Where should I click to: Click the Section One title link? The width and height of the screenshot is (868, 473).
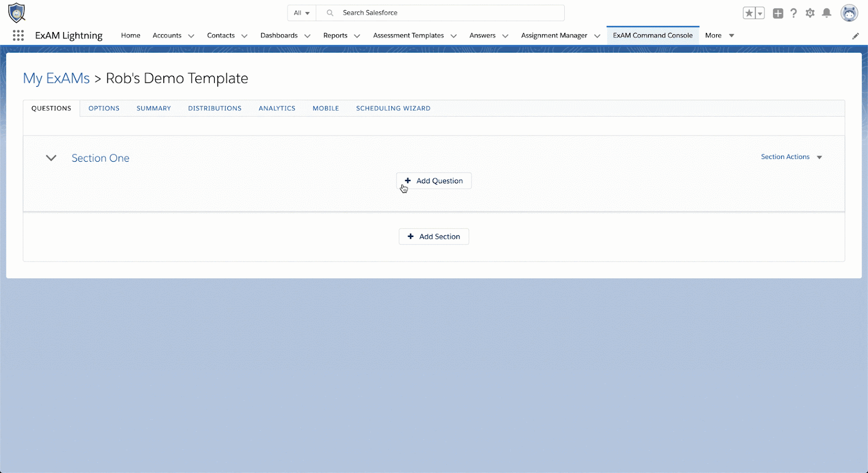(100, 158)
